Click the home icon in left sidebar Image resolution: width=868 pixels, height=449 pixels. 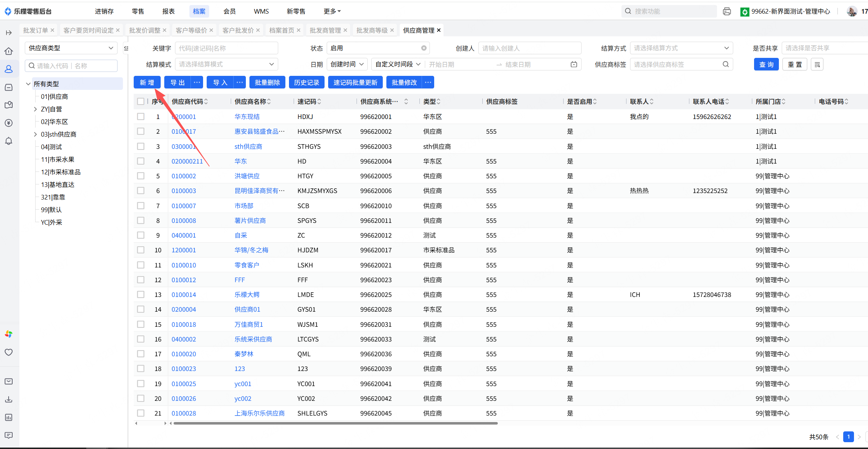9,51
